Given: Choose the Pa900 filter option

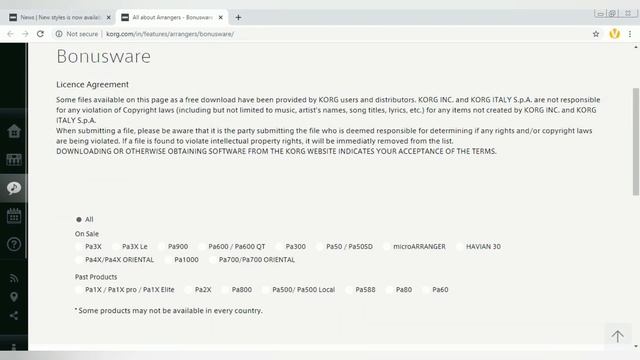Looking at the screenshot, I should 162,247.
